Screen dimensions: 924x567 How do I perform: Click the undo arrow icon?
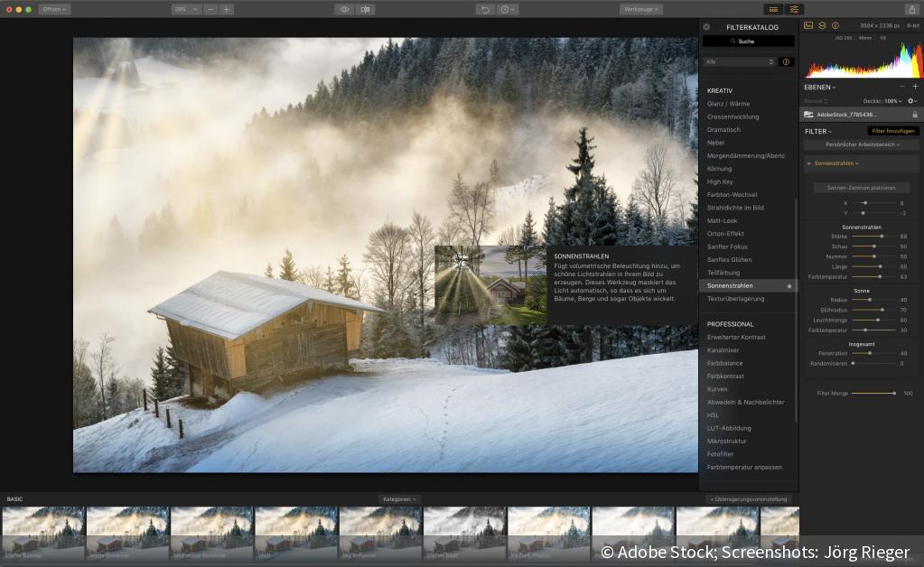tap(486, 9)
